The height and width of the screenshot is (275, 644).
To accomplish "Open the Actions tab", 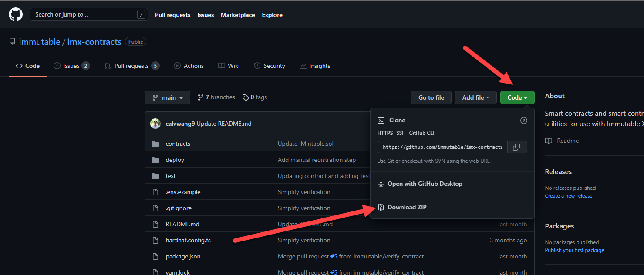I will pos(189,66).
